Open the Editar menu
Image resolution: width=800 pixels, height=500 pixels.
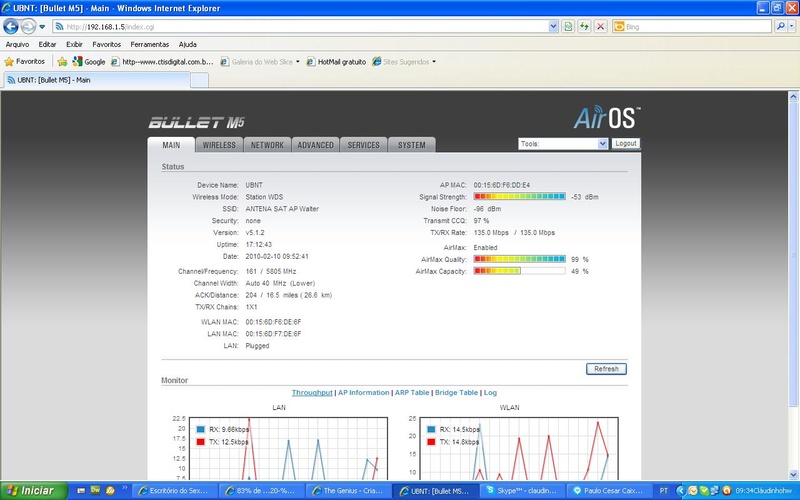(47, 44)
